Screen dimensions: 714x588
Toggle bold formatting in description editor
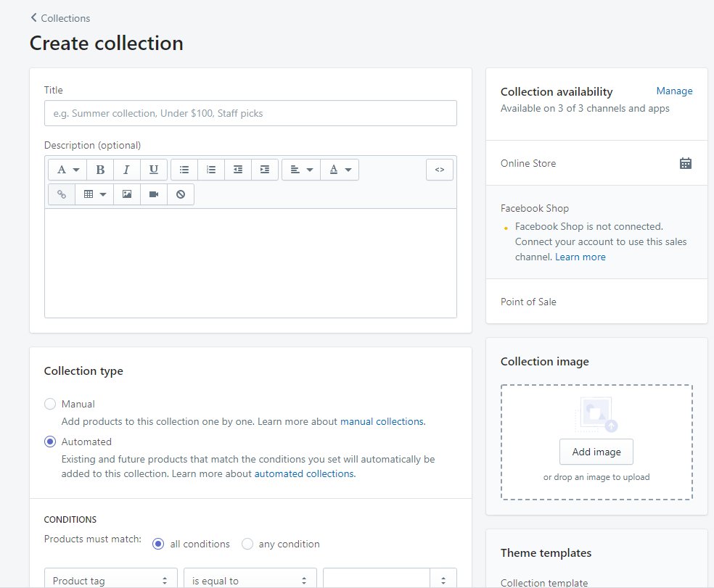[100, 170]
